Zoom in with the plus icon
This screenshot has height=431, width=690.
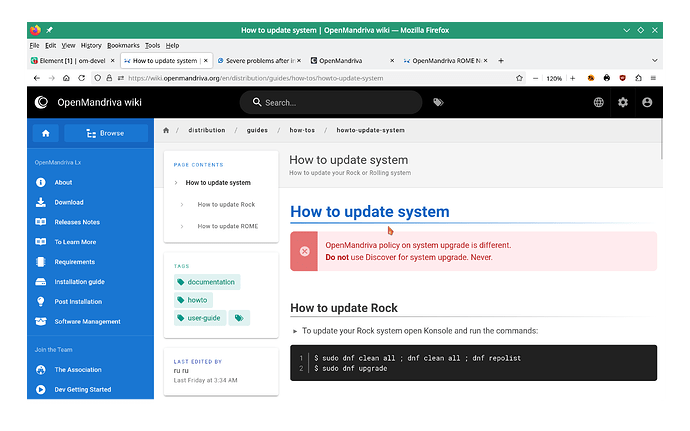[573, 78]
